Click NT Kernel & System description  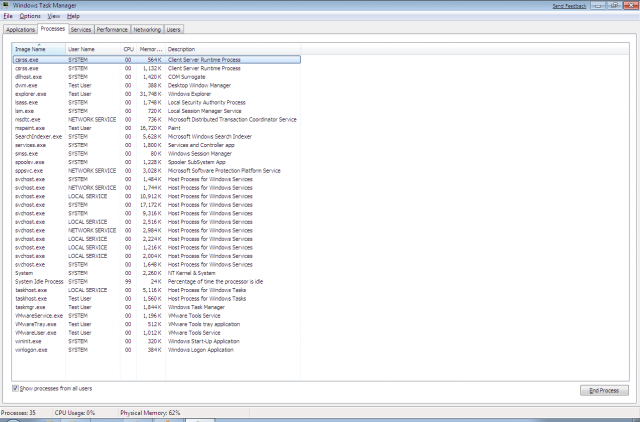(x=191, y=273)
